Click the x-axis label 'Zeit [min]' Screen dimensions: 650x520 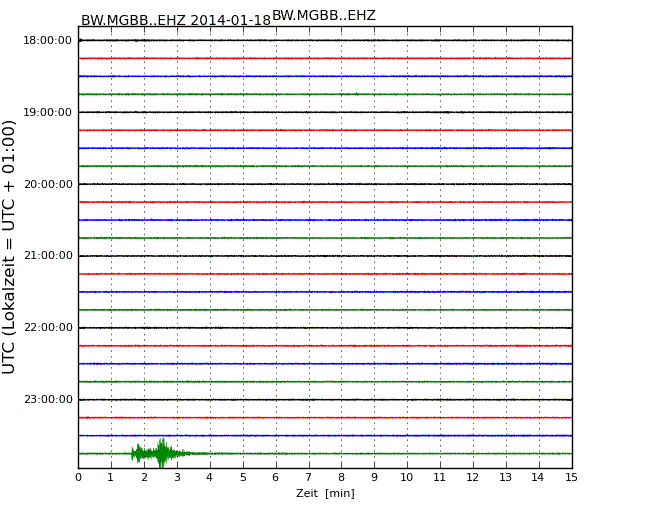point(325,493)
